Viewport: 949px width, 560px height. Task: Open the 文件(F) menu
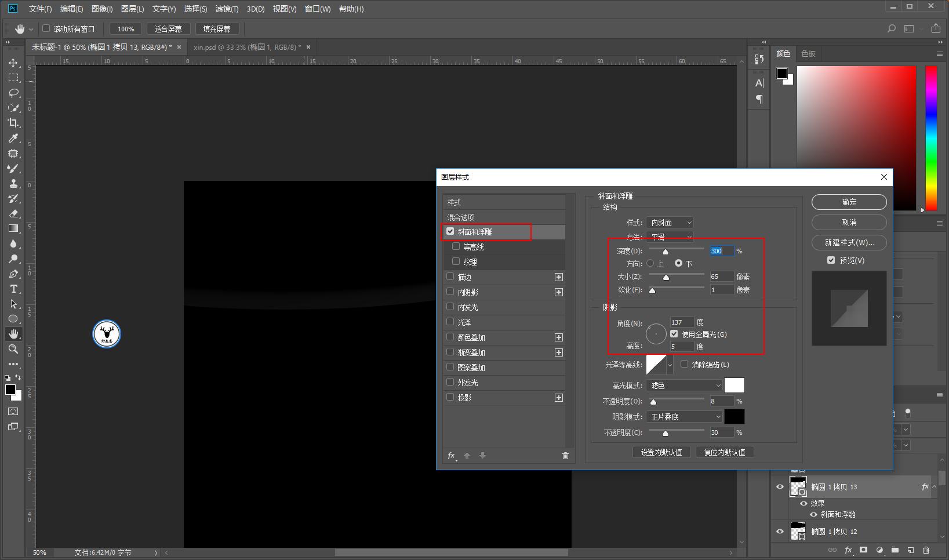[x=40, y=9]
